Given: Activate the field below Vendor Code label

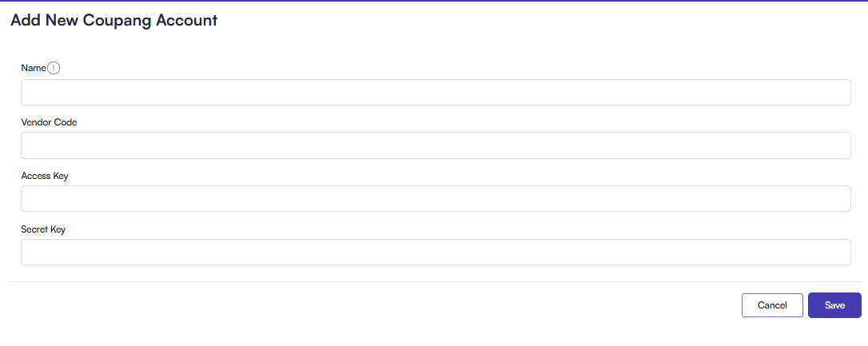Looking at the screenshot, I should (436, 145).
